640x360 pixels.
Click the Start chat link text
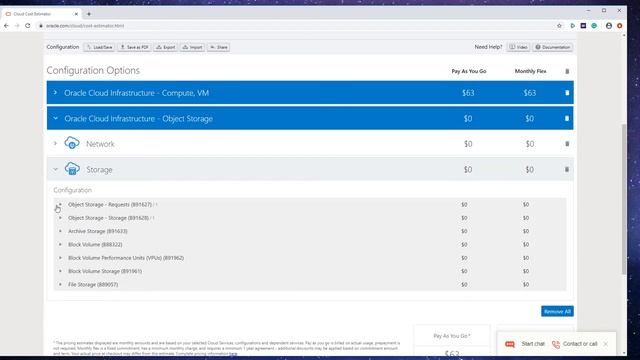(533, 344)
